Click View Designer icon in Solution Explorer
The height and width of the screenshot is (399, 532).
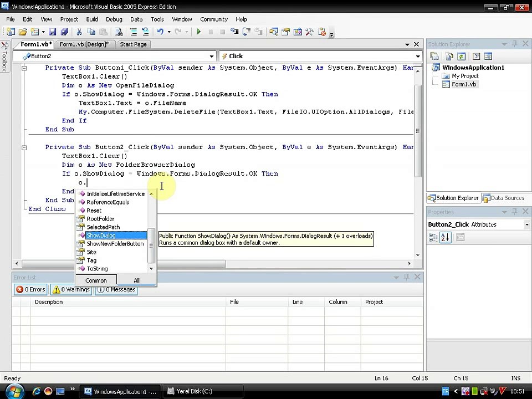pyautogui.click(x=488, y=57)
